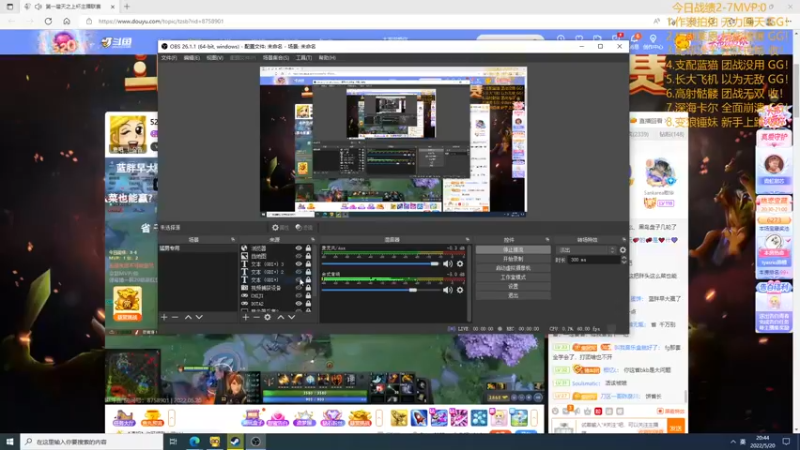800x450 pixels.
Task: Move scene up in Scenes panel
Action: 188,317
